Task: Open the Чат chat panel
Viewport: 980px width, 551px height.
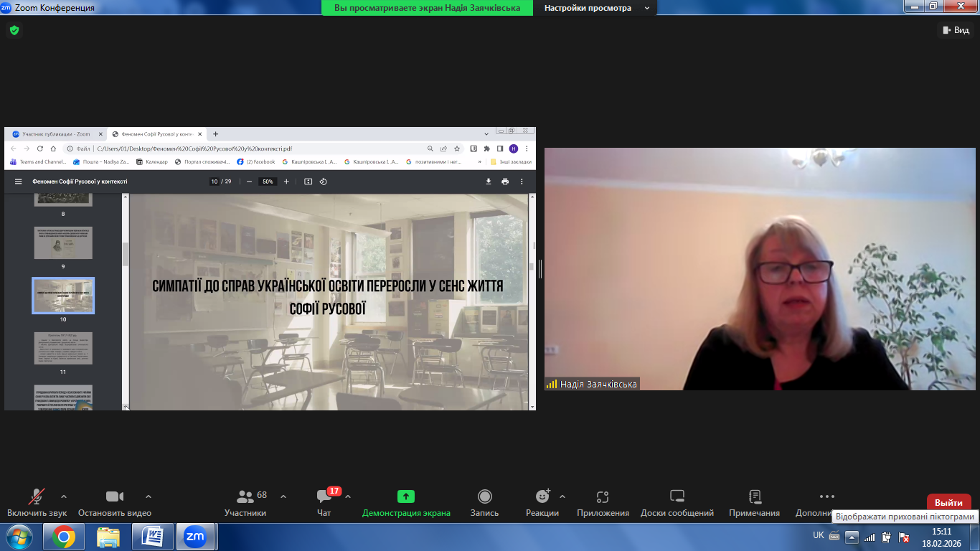Action: tap(324, 502)
